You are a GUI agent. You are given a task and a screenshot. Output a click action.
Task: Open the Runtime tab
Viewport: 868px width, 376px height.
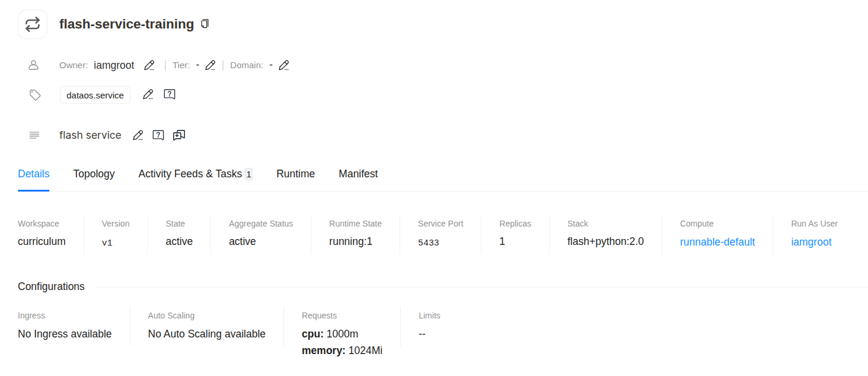[x=295, y=174]
